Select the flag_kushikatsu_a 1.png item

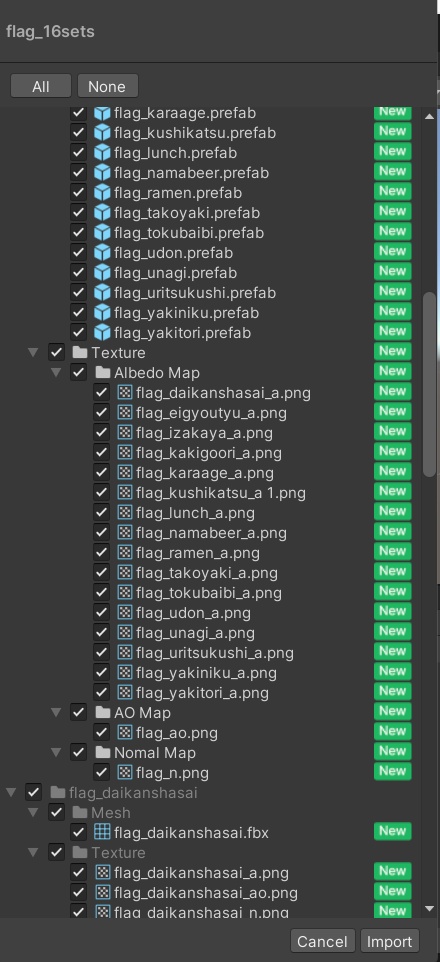pos(220,493)
